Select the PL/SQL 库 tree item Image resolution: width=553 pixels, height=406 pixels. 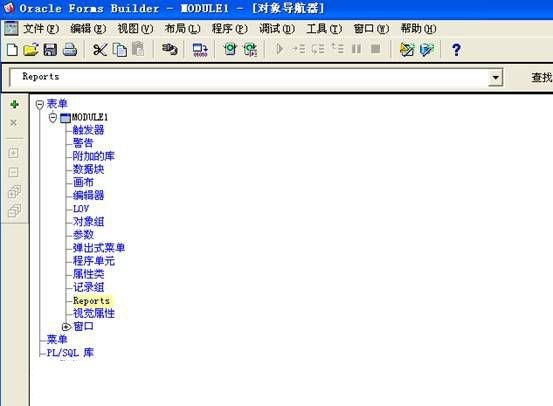coord(71,353)
